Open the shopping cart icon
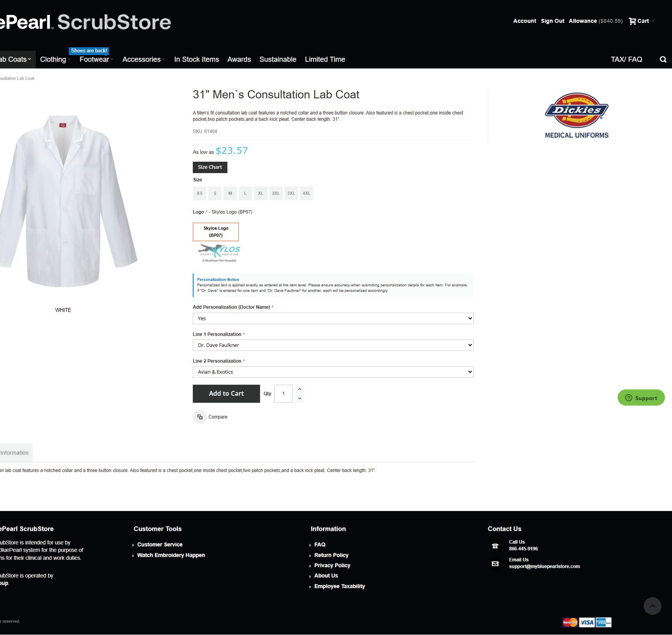Screen dimensions: 672x635 (632, 21)
